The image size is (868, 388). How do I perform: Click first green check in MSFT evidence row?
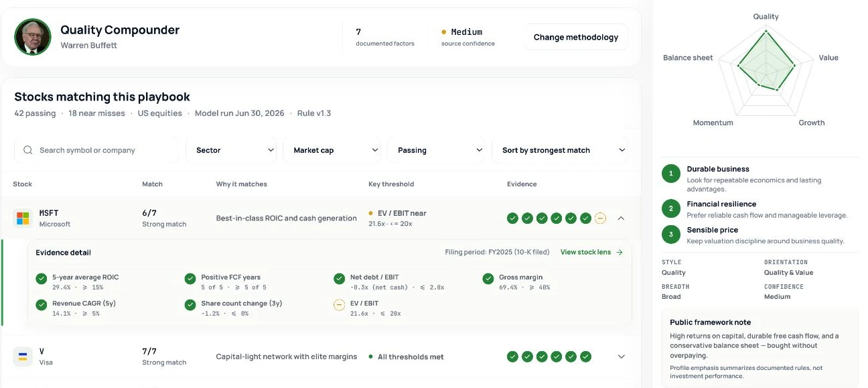pyautogui.click(x=512, y=218)
